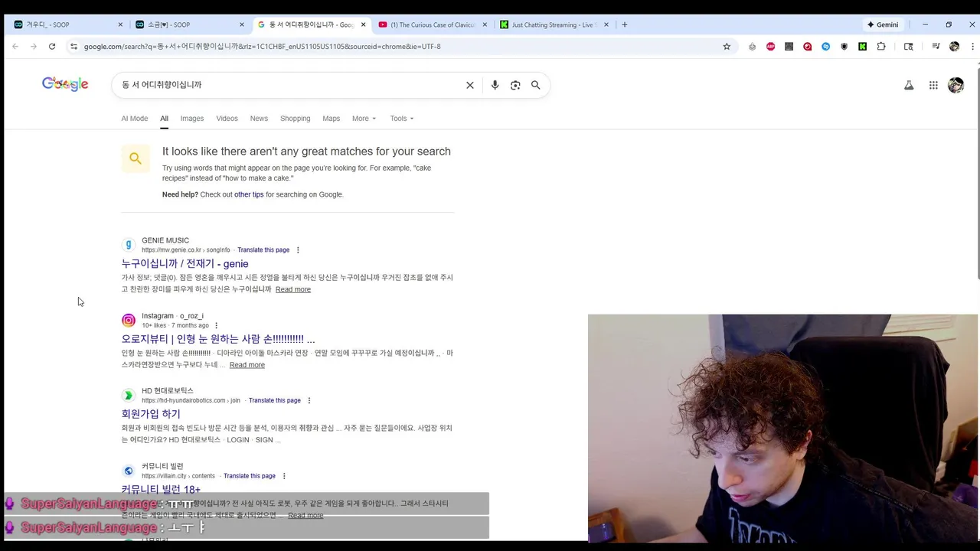The width and height of the screenshot is (980, 551).
Task: Select the Shopping search tab
Action: (295, 119)
